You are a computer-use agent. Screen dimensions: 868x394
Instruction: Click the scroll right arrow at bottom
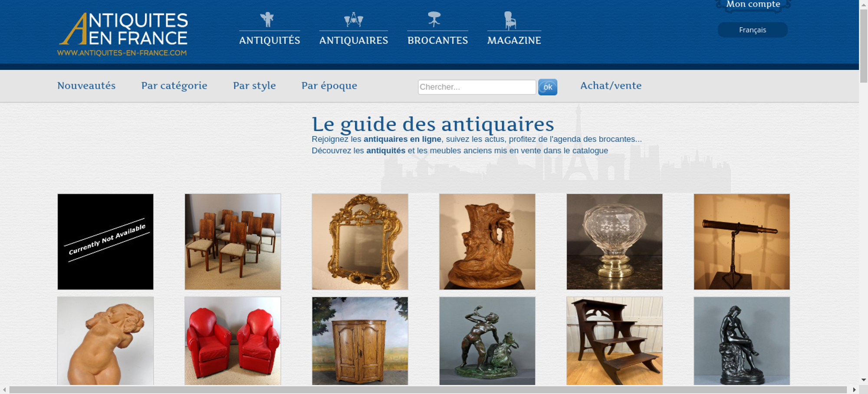[854, 390]
